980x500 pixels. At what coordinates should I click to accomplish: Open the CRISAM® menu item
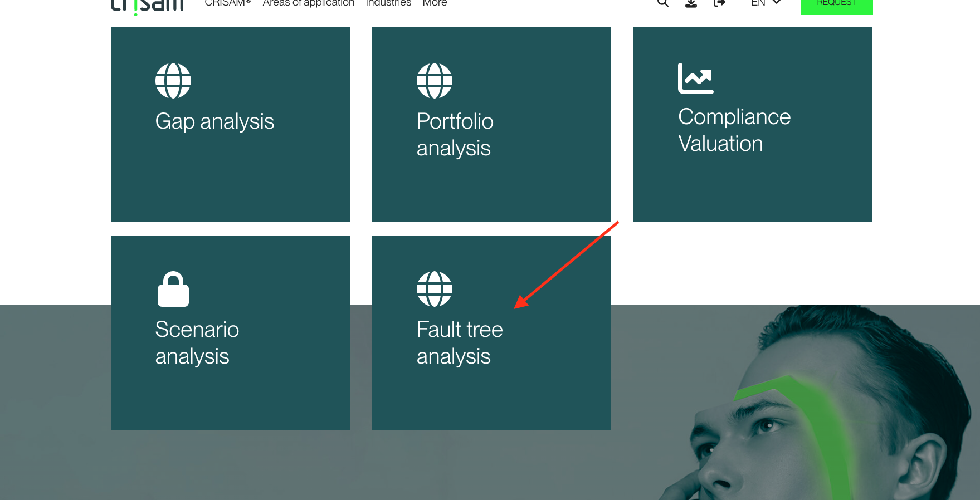(228, 3)
